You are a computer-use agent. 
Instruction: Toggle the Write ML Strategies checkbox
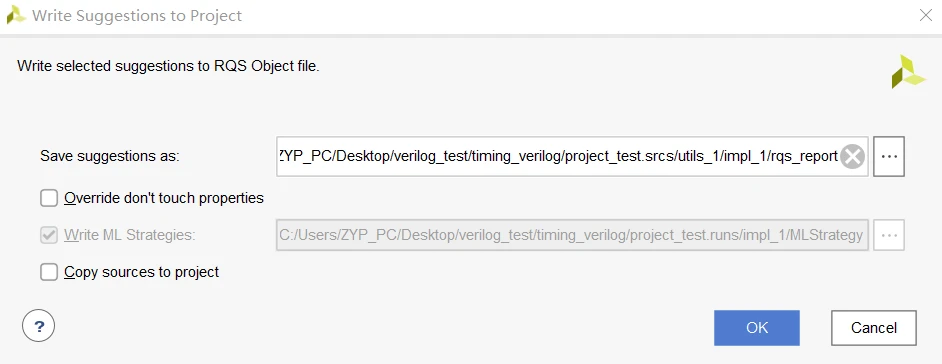(x=49, y=235)
